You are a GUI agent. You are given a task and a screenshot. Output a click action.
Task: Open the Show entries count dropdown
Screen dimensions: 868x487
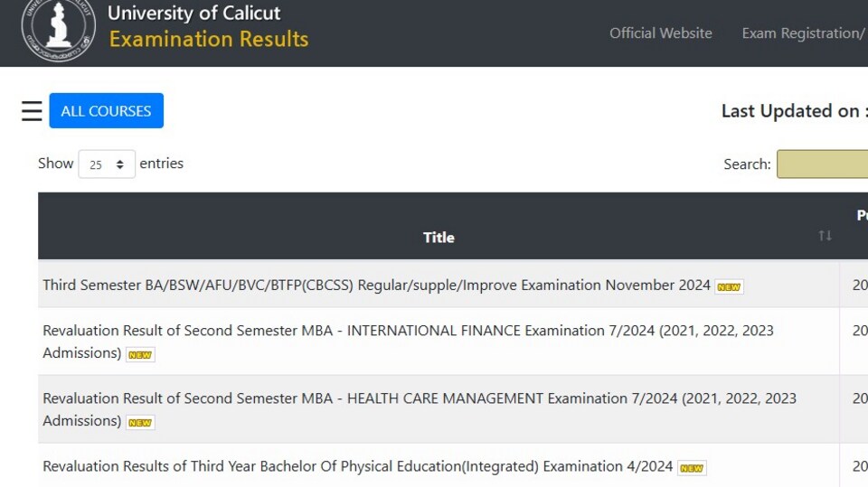click(107, 164)
